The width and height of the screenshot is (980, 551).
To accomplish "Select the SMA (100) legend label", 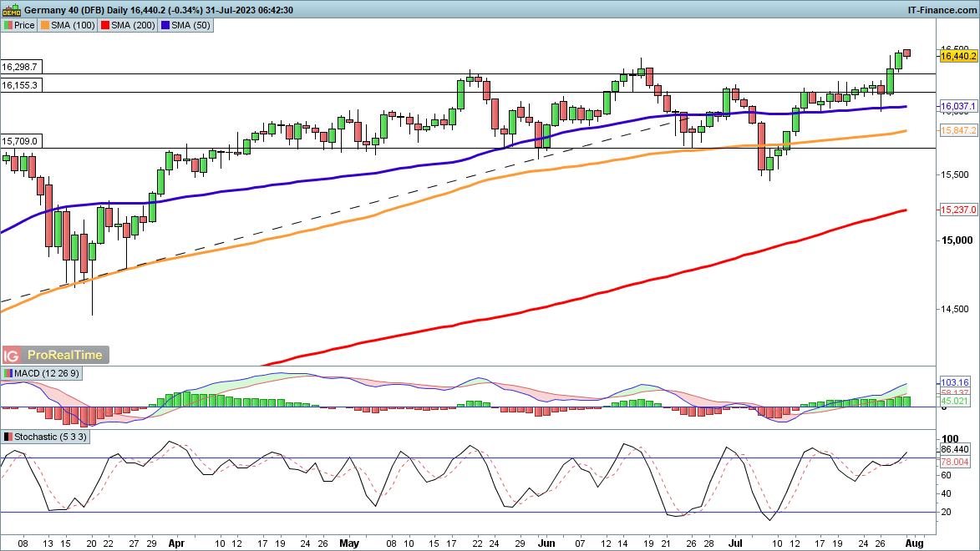I will pos(74,25).
